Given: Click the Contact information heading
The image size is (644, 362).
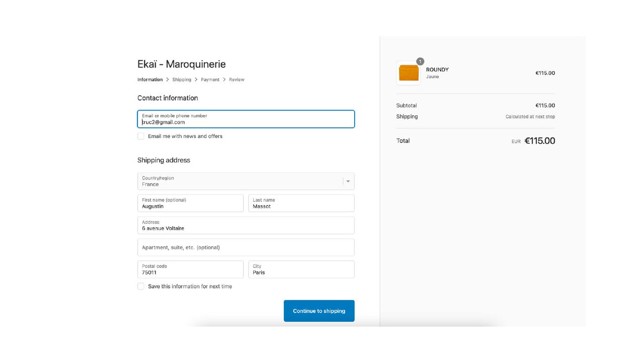Looking at the screenshot, I should pos(168,98).
